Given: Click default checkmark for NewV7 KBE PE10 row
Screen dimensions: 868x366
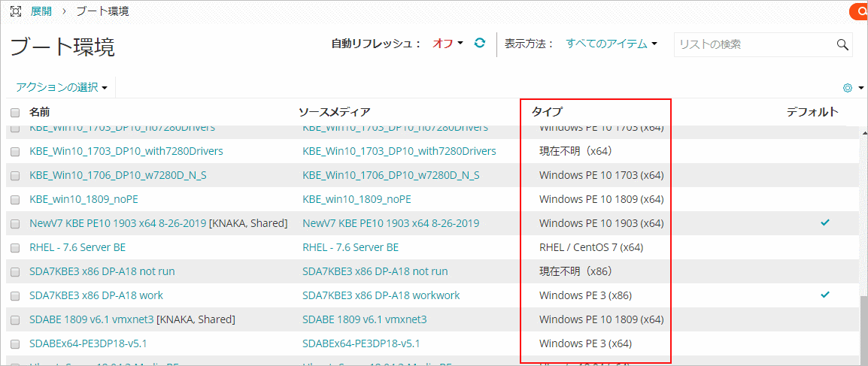Looking at the screenshot, I should 825,223.
